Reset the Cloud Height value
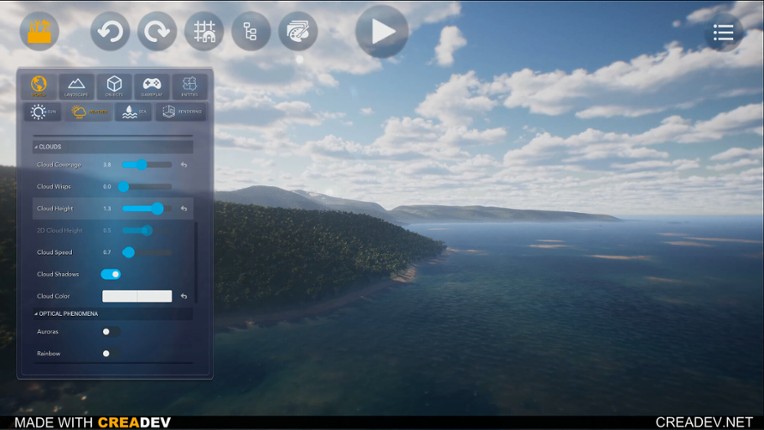Screen dimensions: 764x430 coord(184,208)
